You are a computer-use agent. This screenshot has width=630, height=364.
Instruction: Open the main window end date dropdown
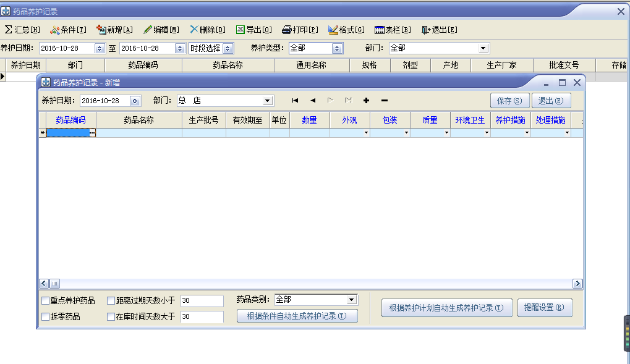[x=180, y=48]
